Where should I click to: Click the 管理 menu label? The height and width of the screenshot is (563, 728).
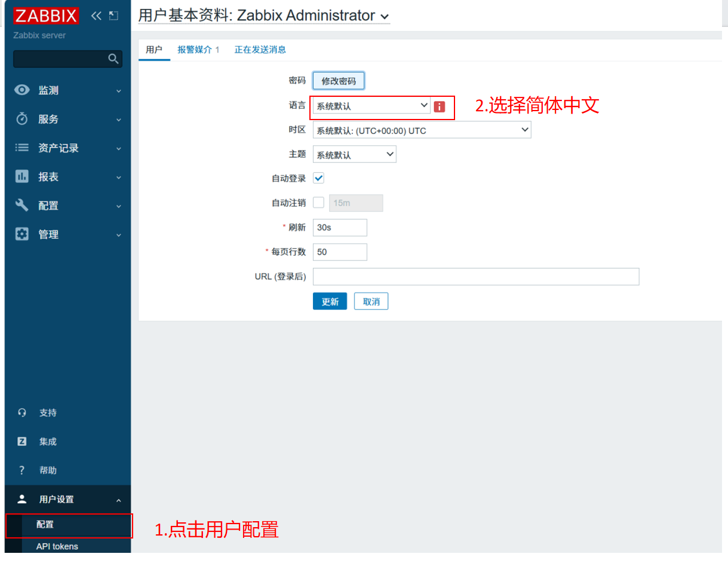pyautogui.click(x=48, y=234)
